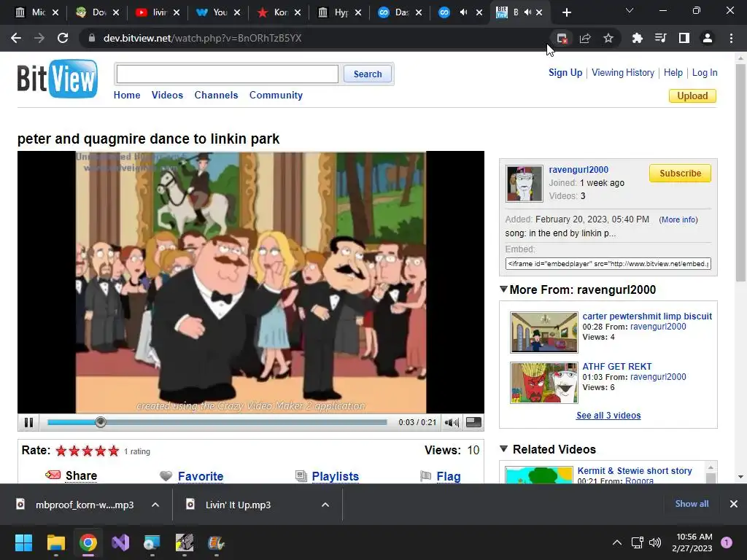Collapse the Related Videos section
Image resolution: width=747 pixels, height=560 pixels.
coord(503,448)
